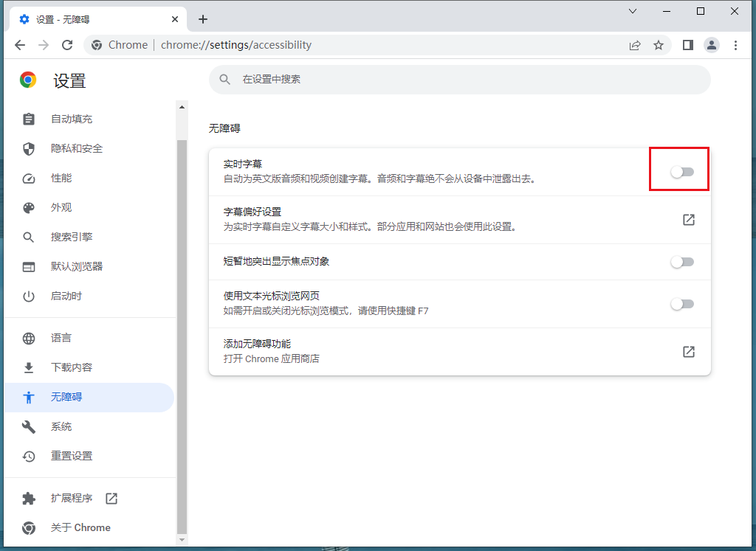The height and width of the screenshot is (551, 756).
Task: Toggle 使用文本光标浏览网页 switch
Action: tap(682, 304)
